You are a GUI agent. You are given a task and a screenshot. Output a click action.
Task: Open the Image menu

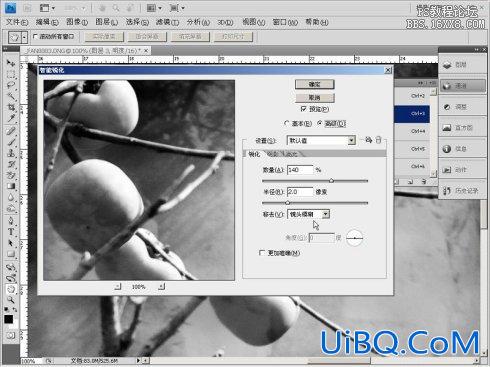pyautogui.click(x=77, y=22)
